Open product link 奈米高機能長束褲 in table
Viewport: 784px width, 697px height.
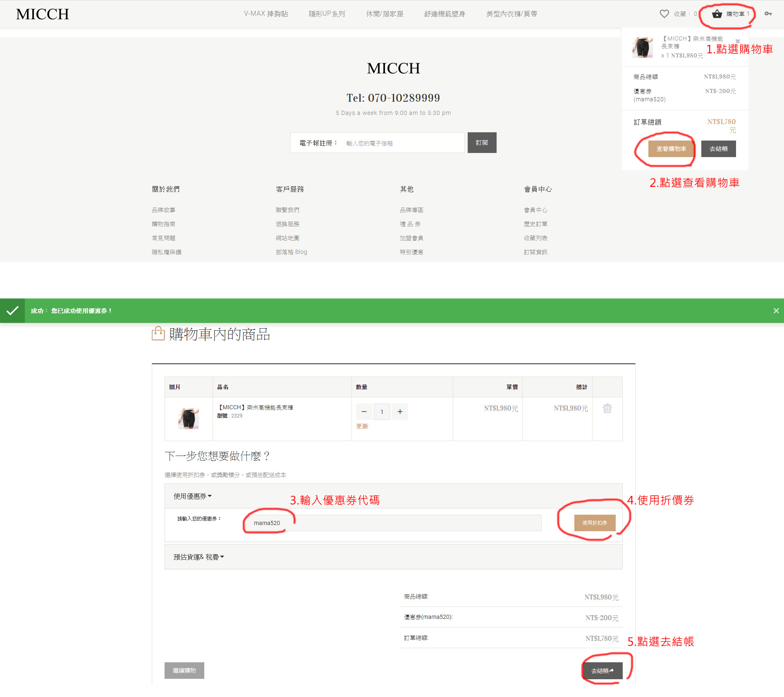256,407
